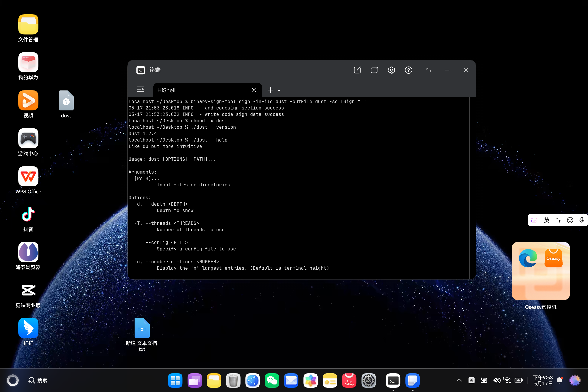Click the "-T, --threads <THREADS>" option line
This screenshot has height=392, width=588.
point(166,223)
